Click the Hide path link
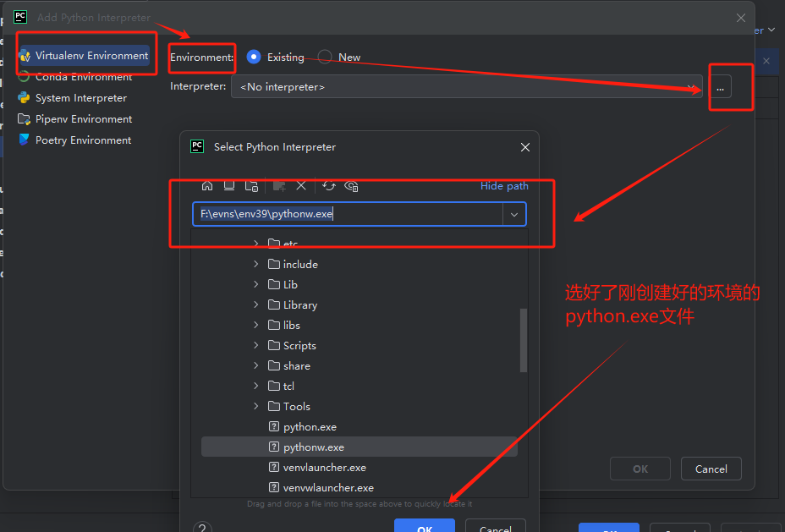 (504, 186)
